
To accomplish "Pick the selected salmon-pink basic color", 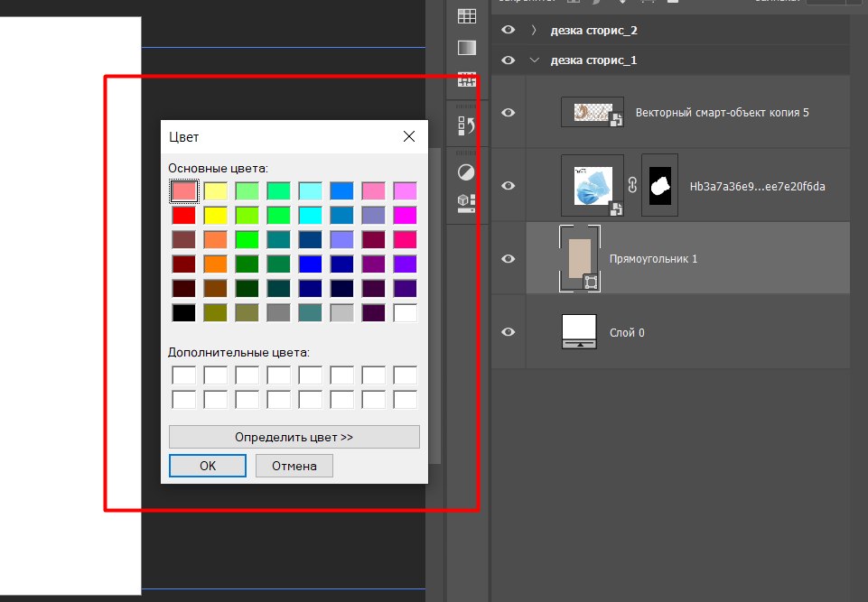I will point(183,191).
